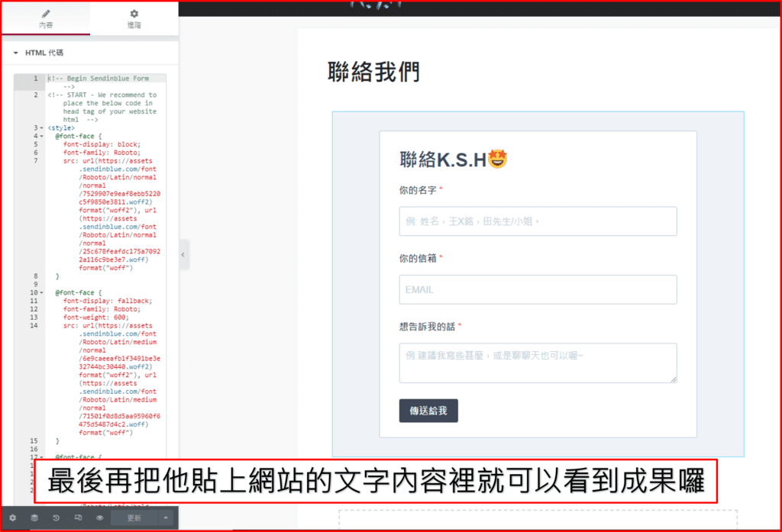The height and width of the screenshot is (532, 782).
Task: Click the pencil icon of 內容 tab
Action: 46,14
